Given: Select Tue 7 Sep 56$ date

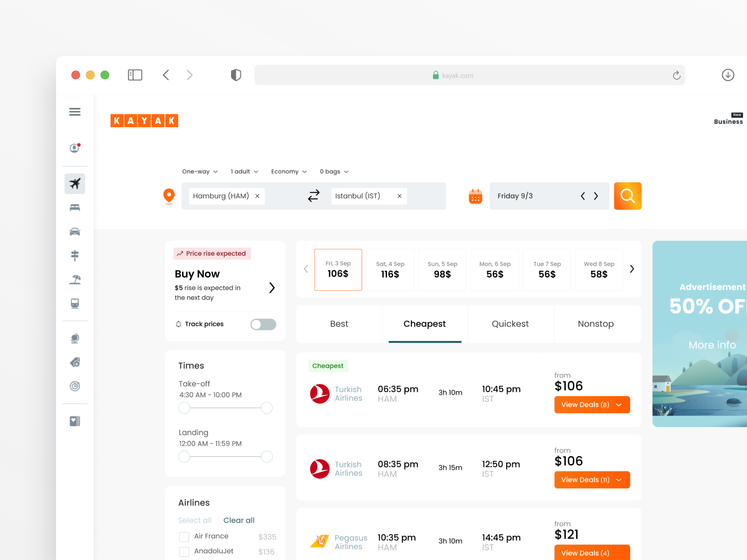Looking at the screenshot, I should [x=547, y=270].
